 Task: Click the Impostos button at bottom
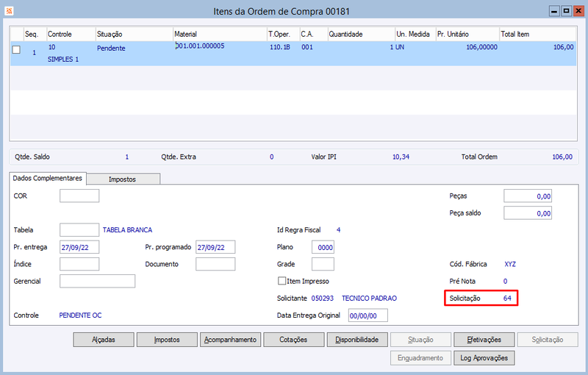coord(167,340)
